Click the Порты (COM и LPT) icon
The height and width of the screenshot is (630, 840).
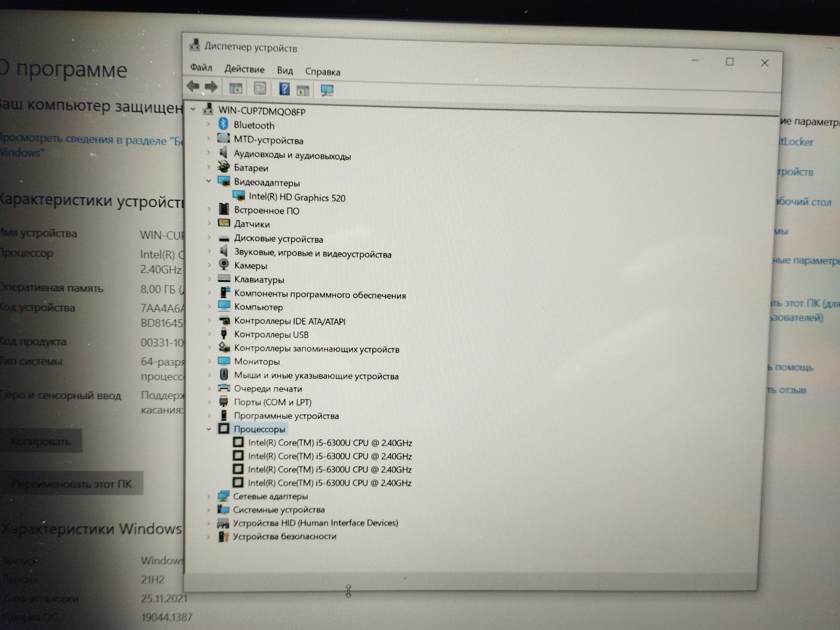click(224, 401)
